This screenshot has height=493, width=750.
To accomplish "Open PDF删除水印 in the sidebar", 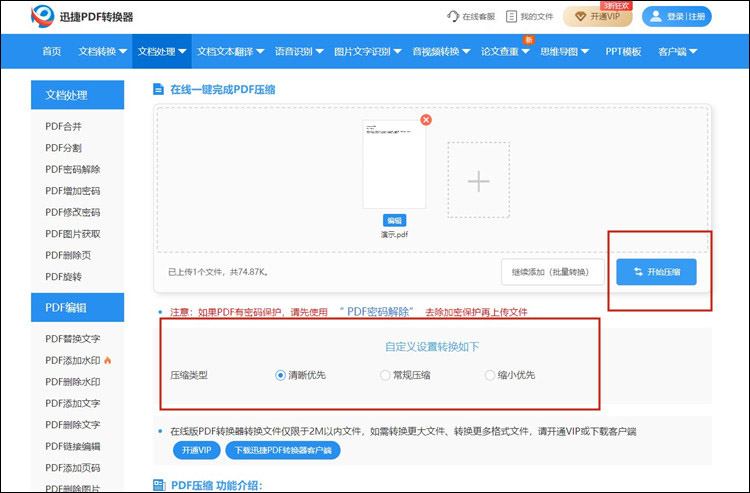I will pyautogui.click(x=73, y=382).
